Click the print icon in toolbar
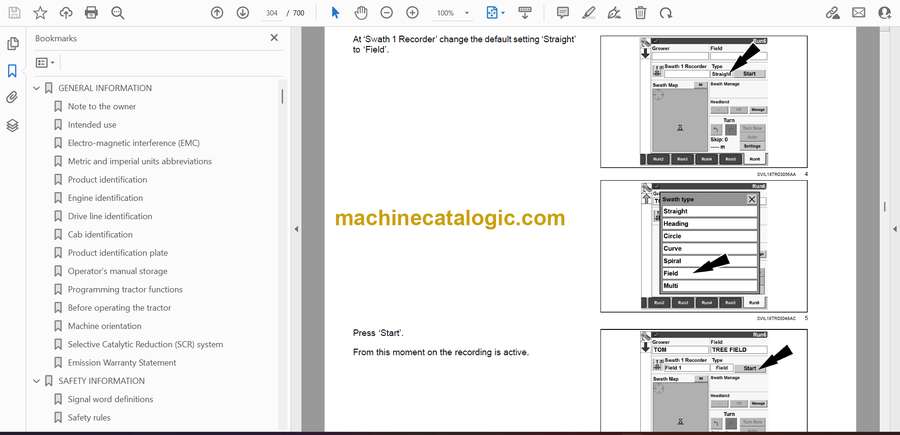The height and width of the screenshot is (435, 900). coord(92,13)
